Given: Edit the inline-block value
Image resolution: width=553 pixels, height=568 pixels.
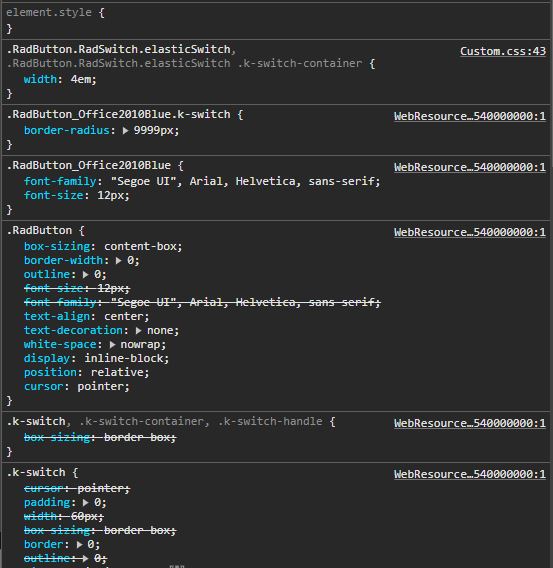Looking at the screenshot, I should pos(124,359).
